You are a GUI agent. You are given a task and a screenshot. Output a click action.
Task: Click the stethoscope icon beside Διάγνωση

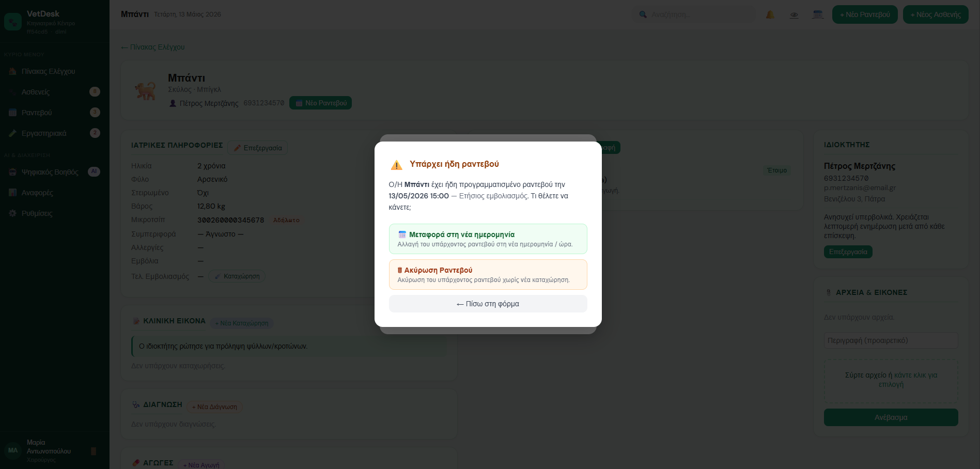(136, 405)
